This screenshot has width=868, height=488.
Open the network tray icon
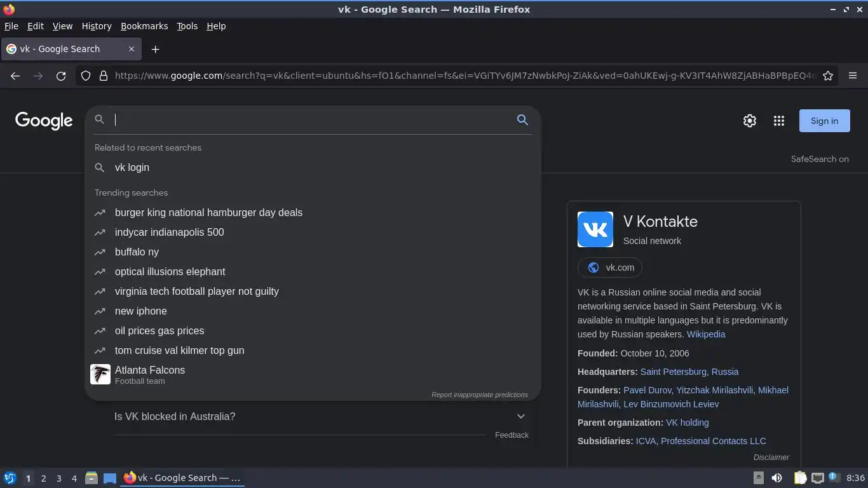coord(818,478)
